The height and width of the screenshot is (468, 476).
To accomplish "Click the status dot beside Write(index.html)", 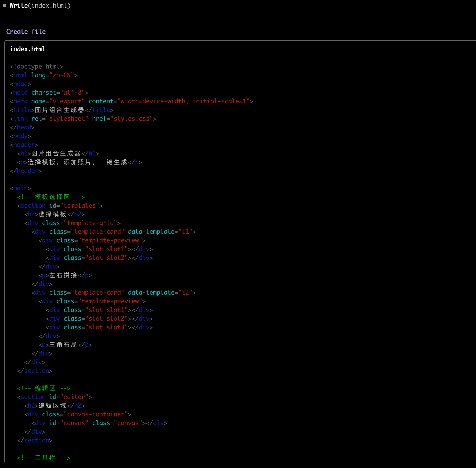I will (x=4, y=6).
